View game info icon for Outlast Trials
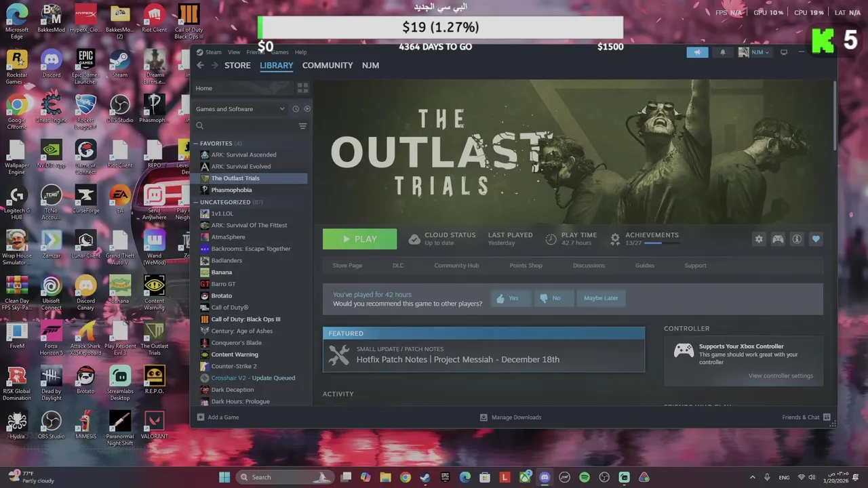Viewport: 868px width, 488px height. click(x=797, y=239)
